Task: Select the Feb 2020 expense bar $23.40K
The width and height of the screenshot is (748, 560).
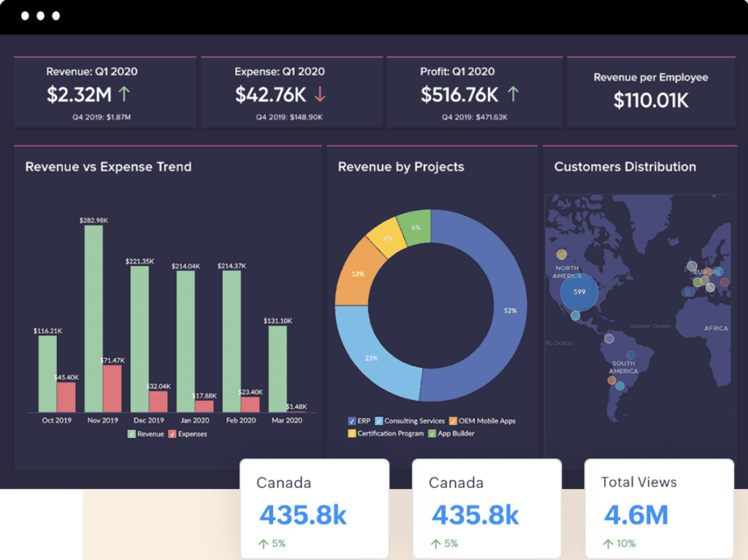Action: coord(251,404)
